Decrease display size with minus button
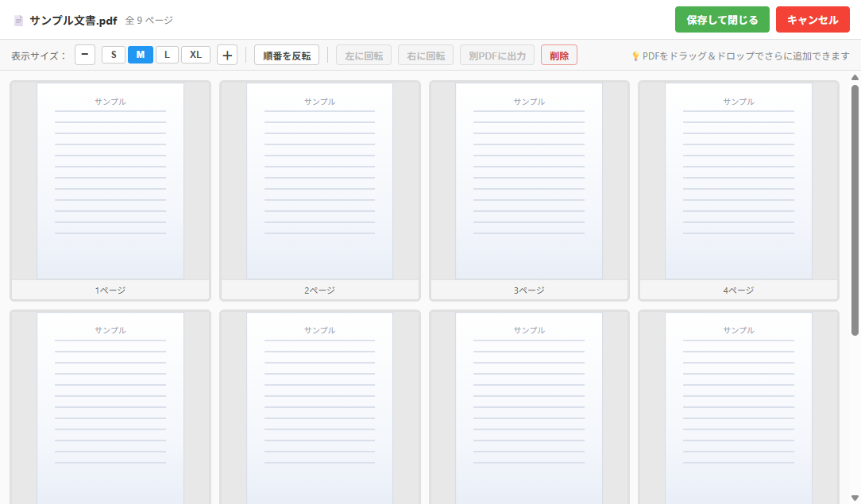 pyautogui.click(x=84, y=55)
